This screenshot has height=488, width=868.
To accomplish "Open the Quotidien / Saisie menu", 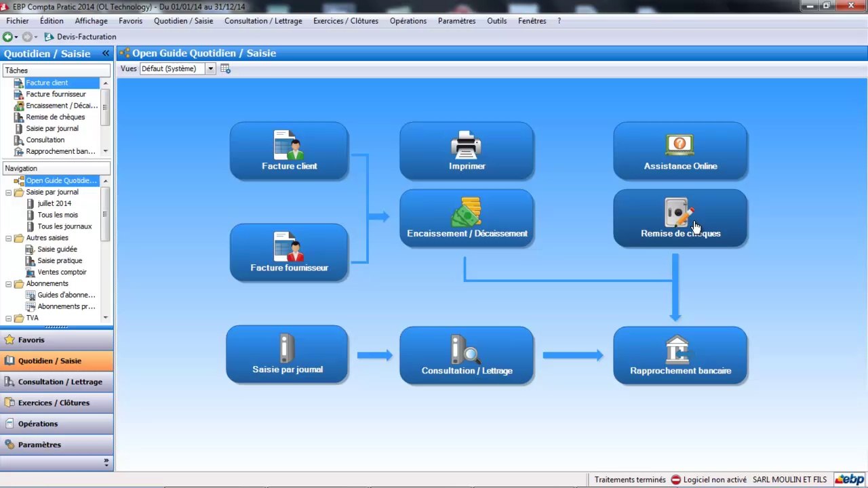I will click(x=183, y=21).
